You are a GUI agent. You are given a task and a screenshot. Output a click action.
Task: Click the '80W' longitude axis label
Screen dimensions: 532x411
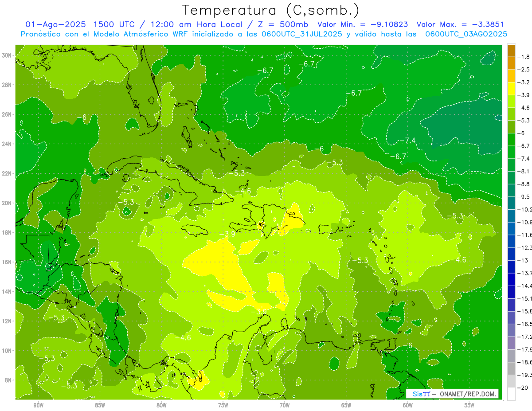point(161,405)
